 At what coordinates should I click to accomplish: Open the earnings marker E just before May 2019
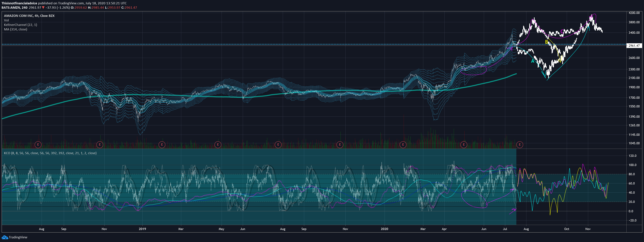pyautogui.click(x=218, y=144)
